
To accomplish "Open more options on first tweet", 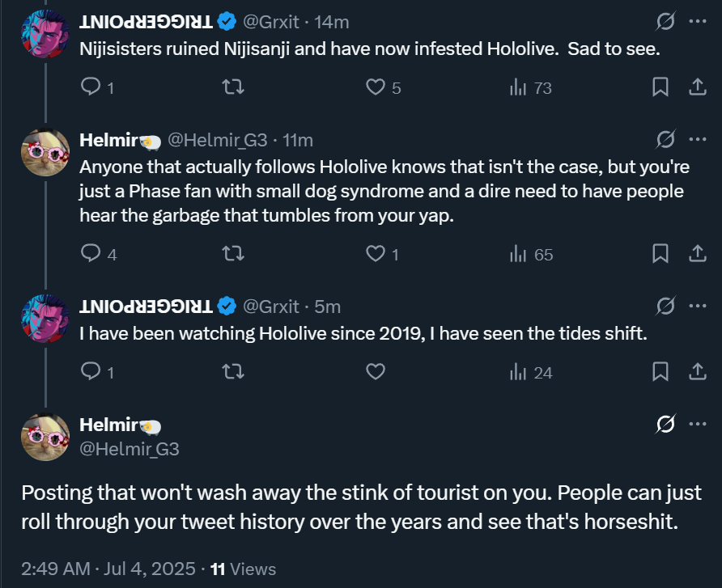I will tap(697, 22).
